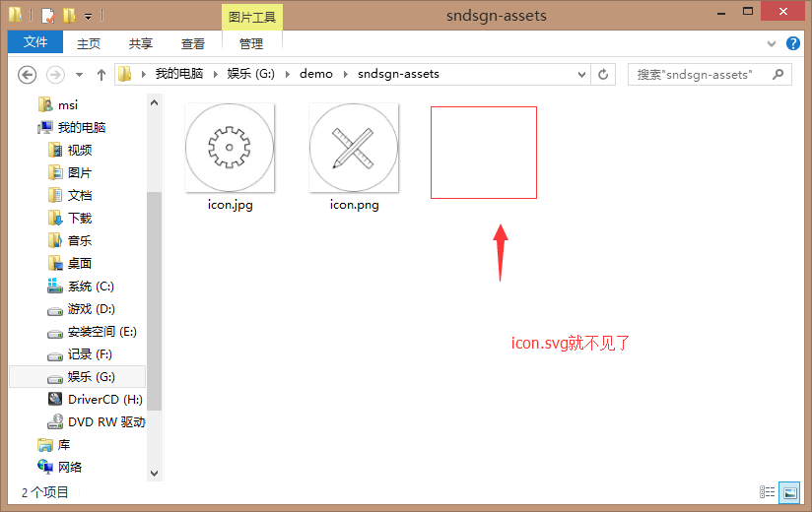This screenshot has width=812, height=512.
Task: Click the window folder icon in title bar
Action: click(x=16, y=15)
